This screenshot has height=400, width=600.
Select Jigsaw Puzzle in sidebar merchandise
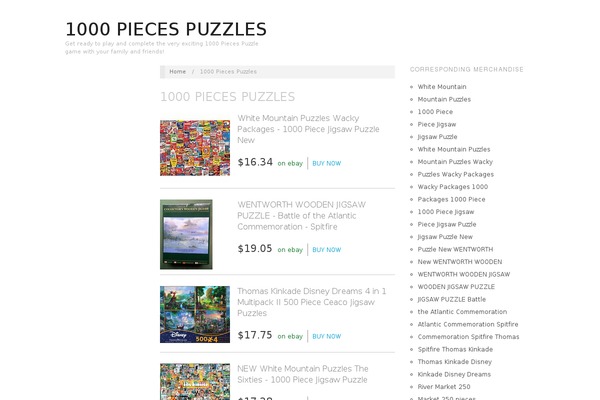[x=437, y=137]
